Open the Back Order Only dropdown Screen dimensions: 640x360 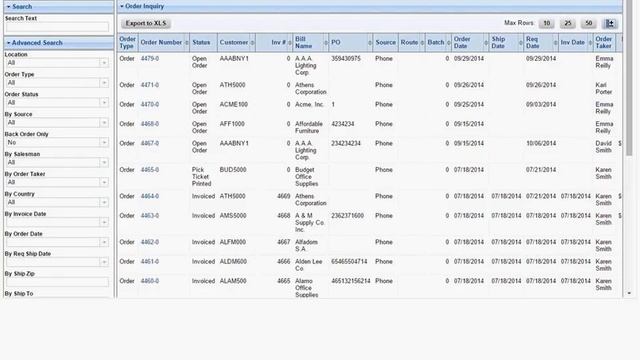coord(104,142)
